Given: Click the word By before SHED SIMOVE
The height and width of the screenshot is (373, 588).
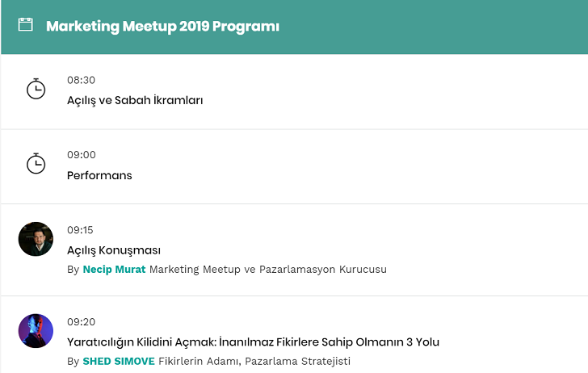Looking at the screenshot, I should click(73, 361).
